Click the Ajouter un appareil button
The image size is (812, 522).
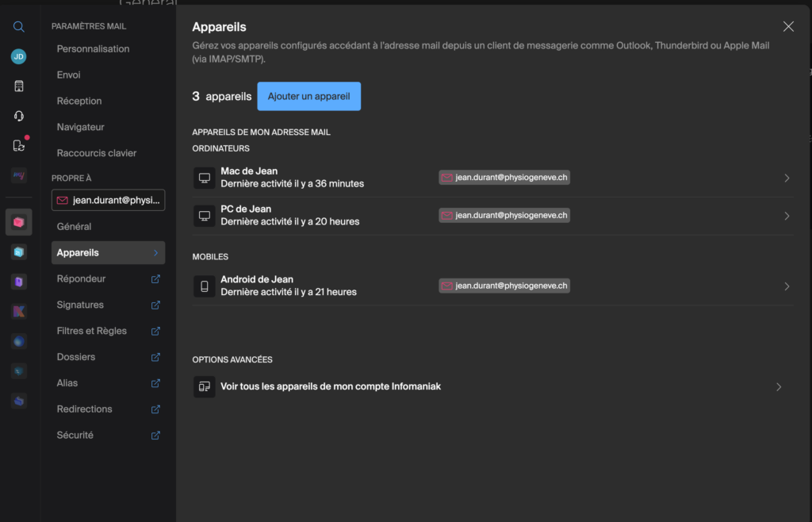(x=308, y=96)
